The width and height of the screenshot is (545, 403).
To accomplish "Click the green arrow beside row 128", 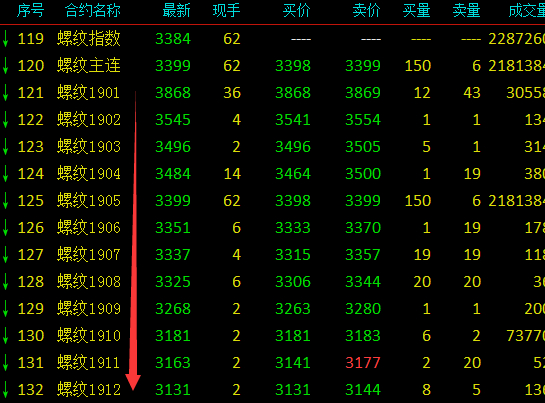I will tap(5, 282).
